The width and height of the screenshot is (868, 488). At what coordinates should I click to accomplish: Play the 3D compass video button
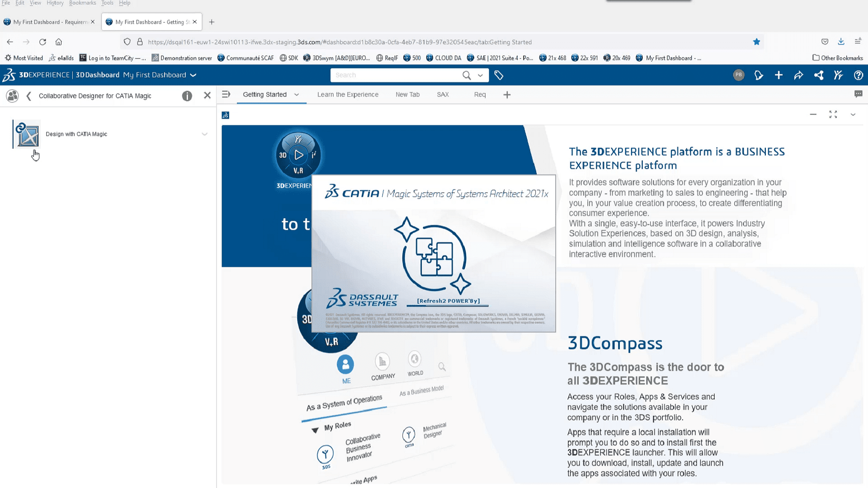click(298, 155)
